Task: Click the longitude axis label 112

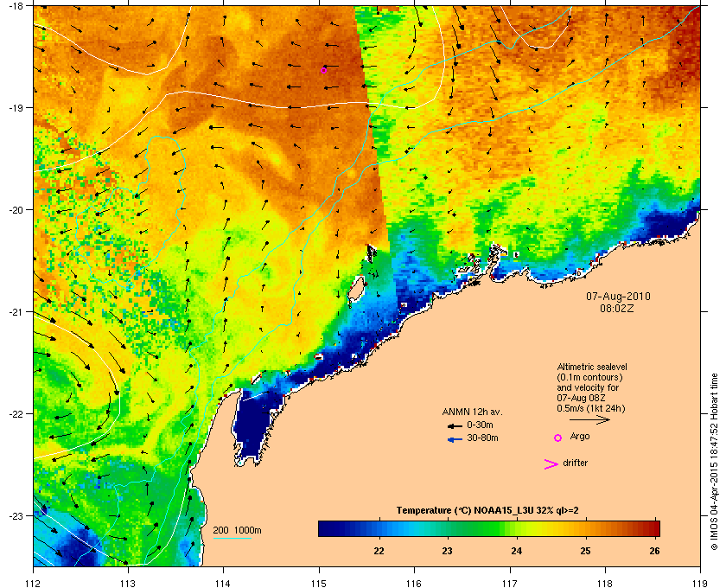Action: pos(34,583)
